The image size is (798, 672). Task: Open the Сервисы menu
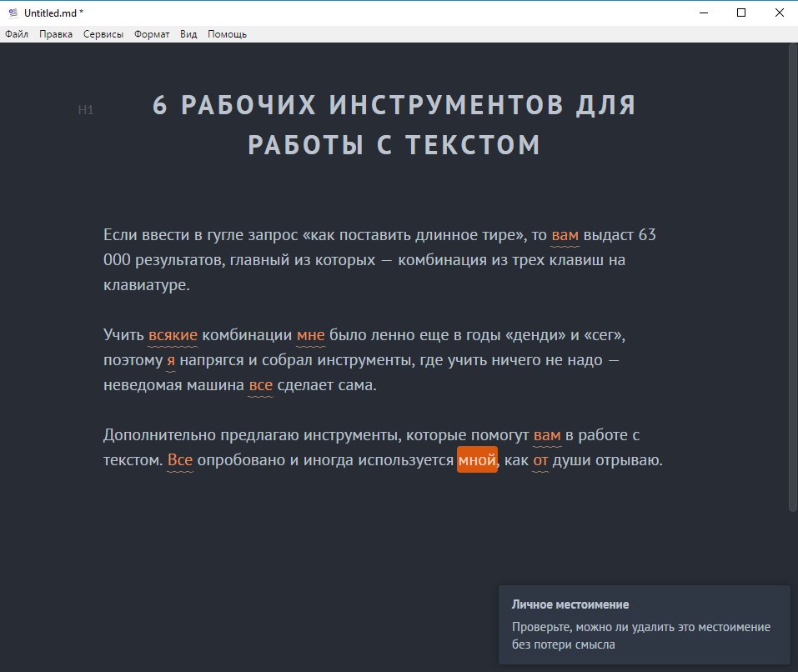(103, 34)
